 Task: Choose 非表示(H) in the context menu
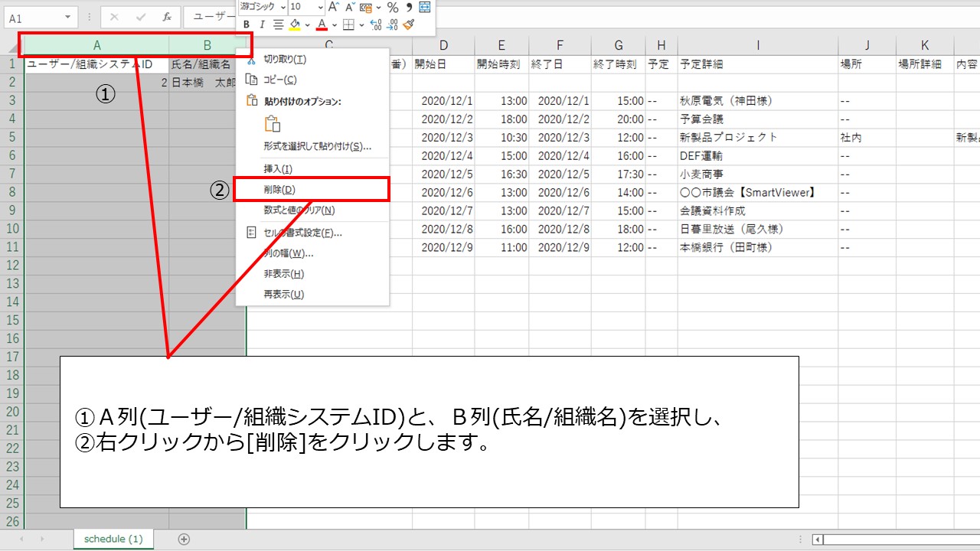tap(283, 274)
